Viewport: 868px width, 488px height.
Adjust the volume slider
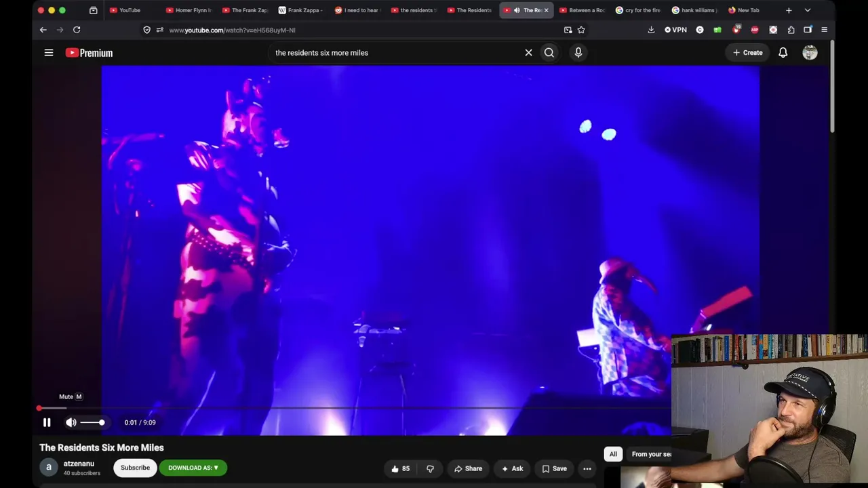point(92,422)
